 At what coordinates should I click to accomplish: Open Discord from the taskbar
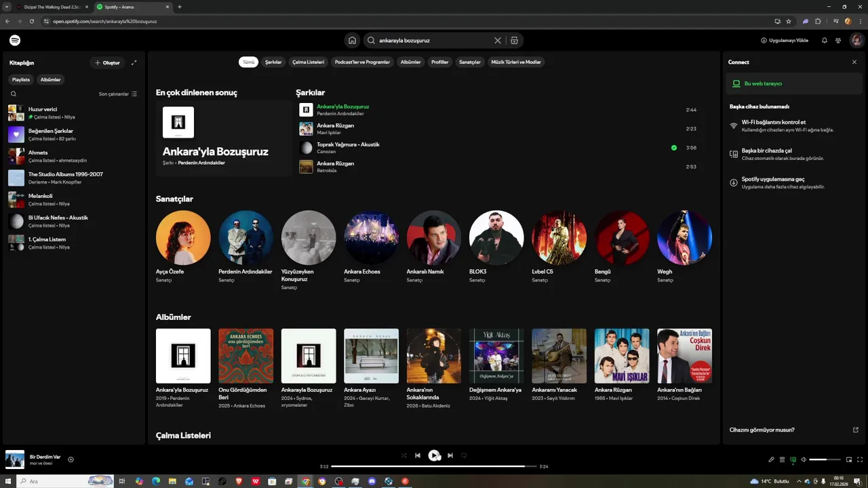pos(372,481)
